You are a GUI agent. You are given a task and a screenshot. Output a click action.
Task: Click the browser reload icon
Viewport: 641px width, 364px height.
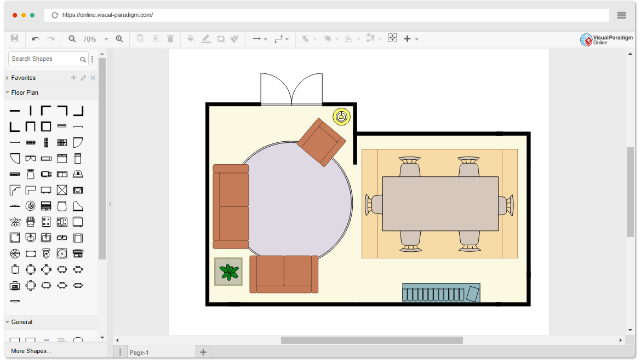(x=55, y=15)
